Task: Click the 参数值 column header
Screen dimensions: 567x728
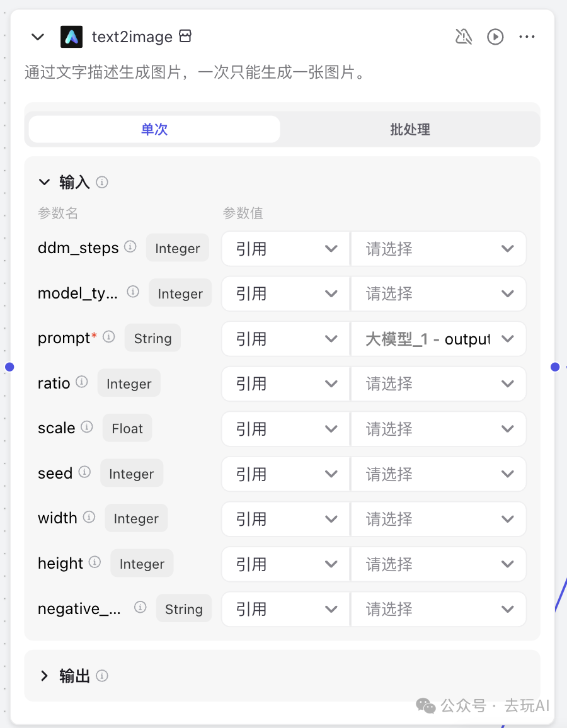Action: coord(243,213)
